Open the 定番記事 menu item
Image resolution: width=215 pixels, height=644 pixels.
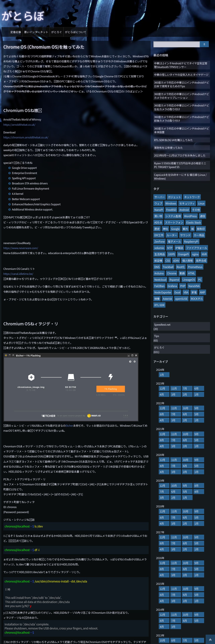click(x=16, y=32)
